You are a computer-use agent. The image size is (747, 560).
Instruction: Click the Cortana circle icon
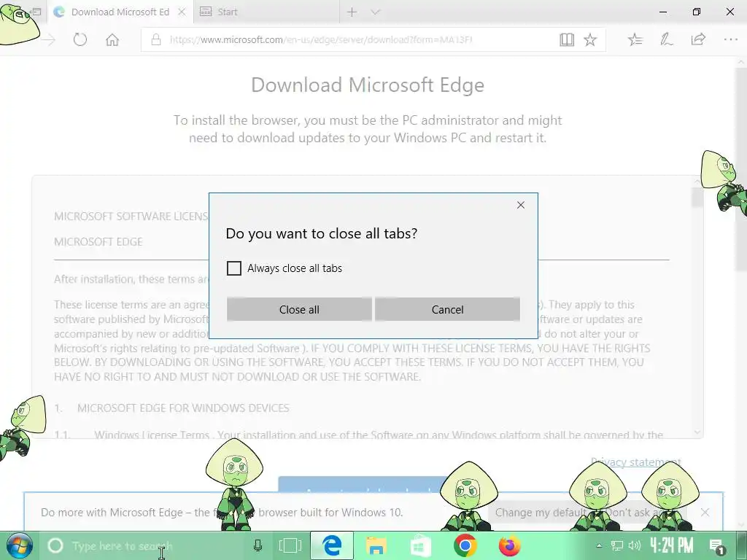[55, 545]
